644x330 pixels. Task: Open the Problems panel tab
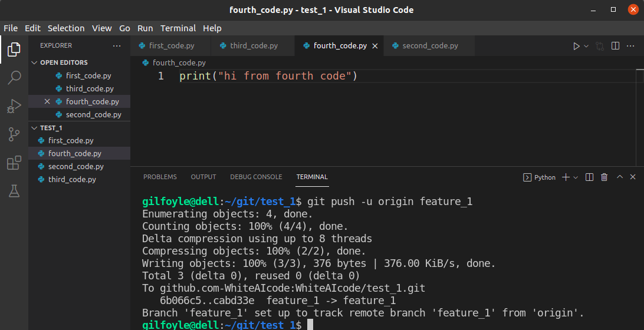tap(160, 177)
